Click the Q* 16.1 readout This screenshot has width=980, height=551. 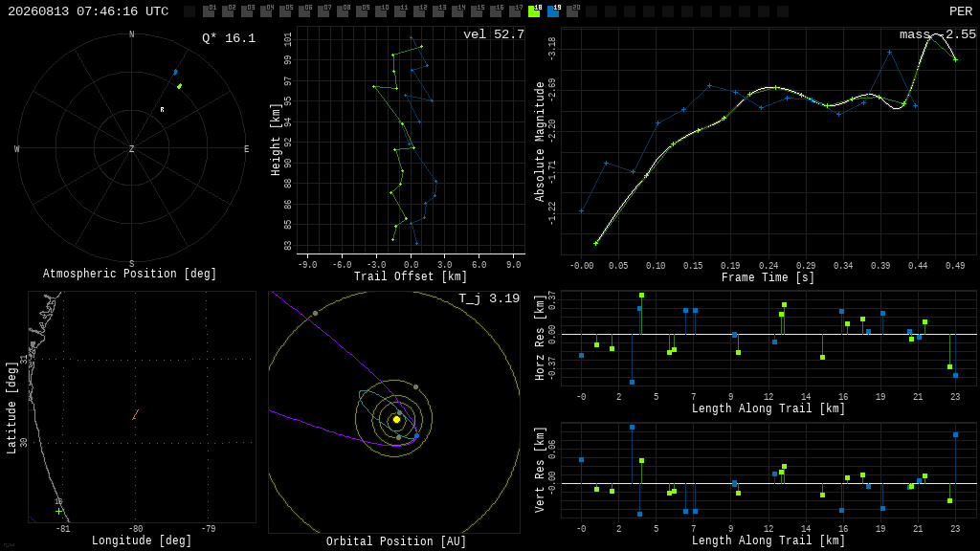coord(229,38)
